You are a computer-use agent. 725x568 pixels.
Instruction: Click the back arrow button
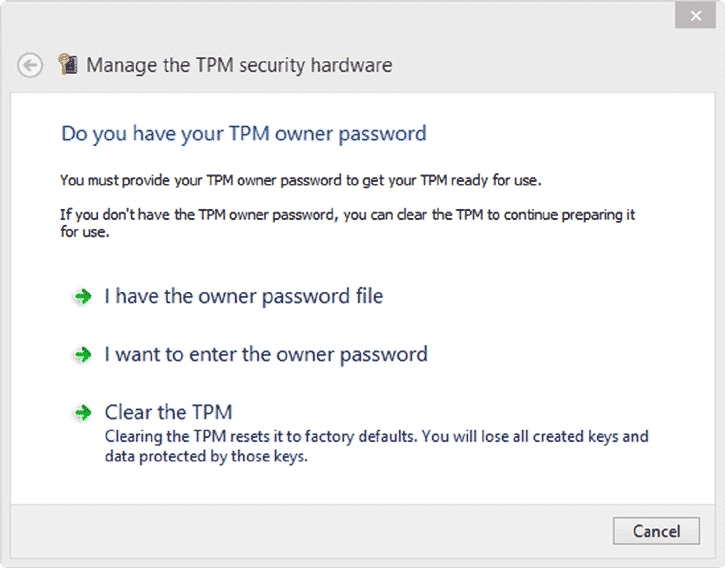click(31, 65)
